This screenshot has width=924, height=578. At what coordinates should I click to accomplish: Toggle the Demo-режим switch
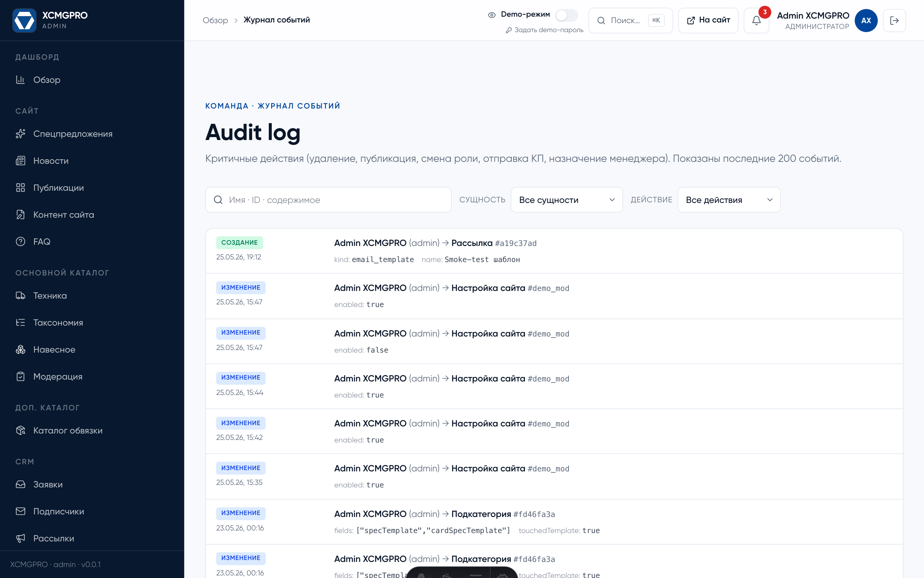[566, 15]
